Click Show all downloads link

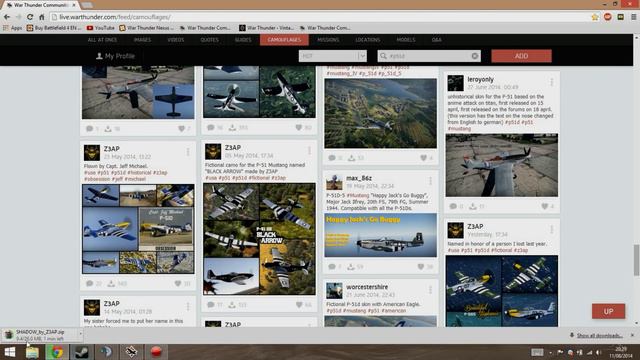[x=599, y=336]
